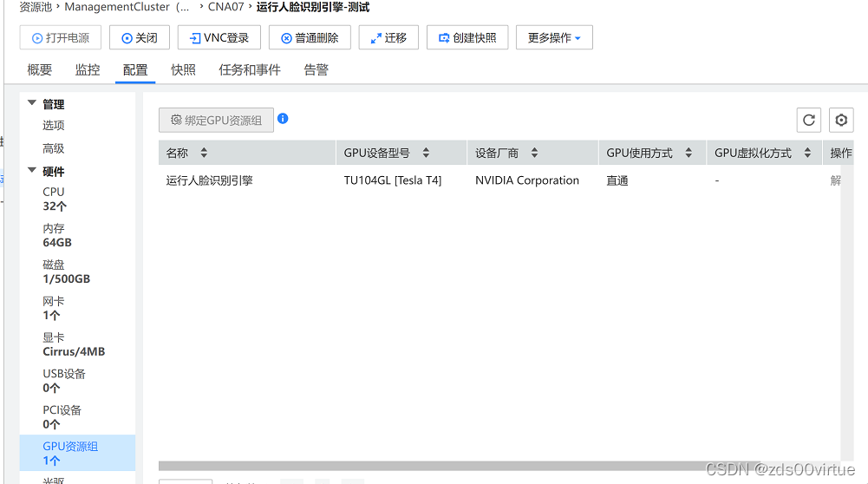Sort by GPU使用方式 column arrows
Image resolution: width=868 pixels, height=484 pixels.
pyautogui.click(x=689, y=153)
